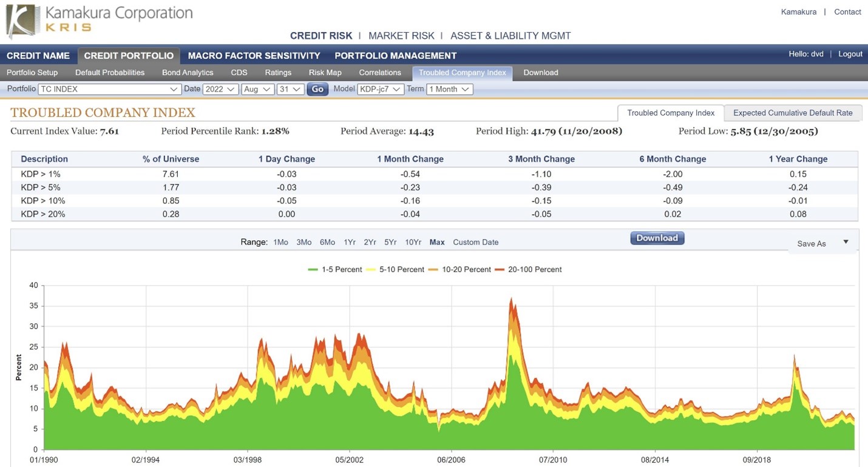Open the Portfolio Setup submenu
The width and height of the screenshot is (868, 467).
point(32,72)
